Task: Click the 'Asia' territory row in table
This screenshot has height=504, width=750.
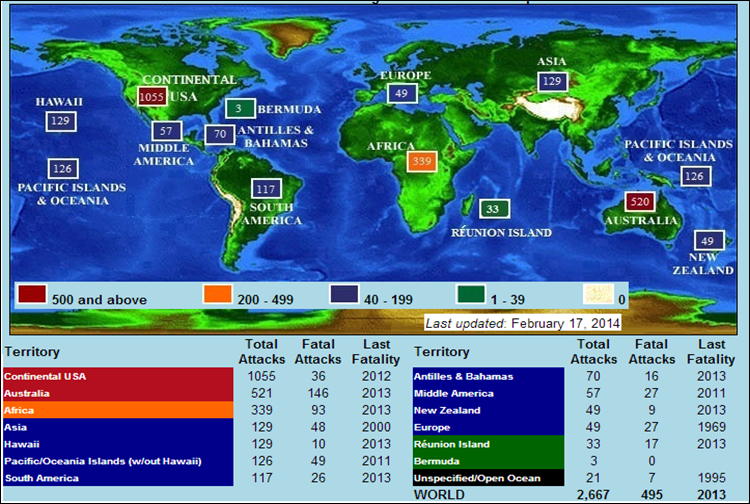Action: (118, 427)
